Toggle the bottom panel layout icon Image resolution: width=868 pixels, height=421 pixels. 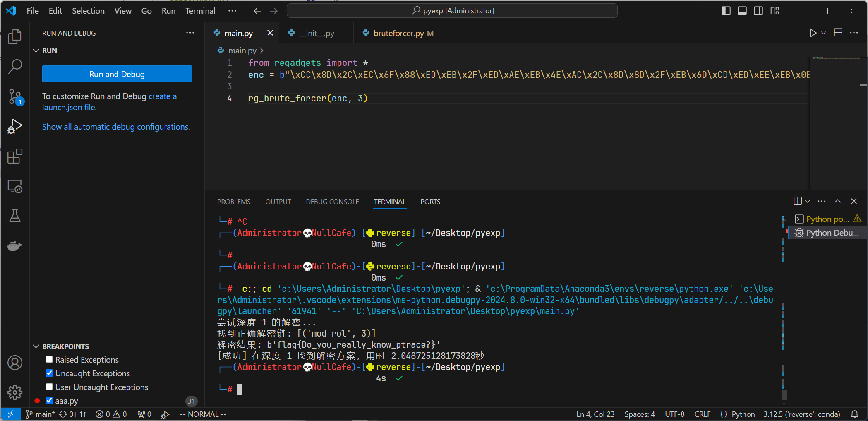click(x=742, y=11)
